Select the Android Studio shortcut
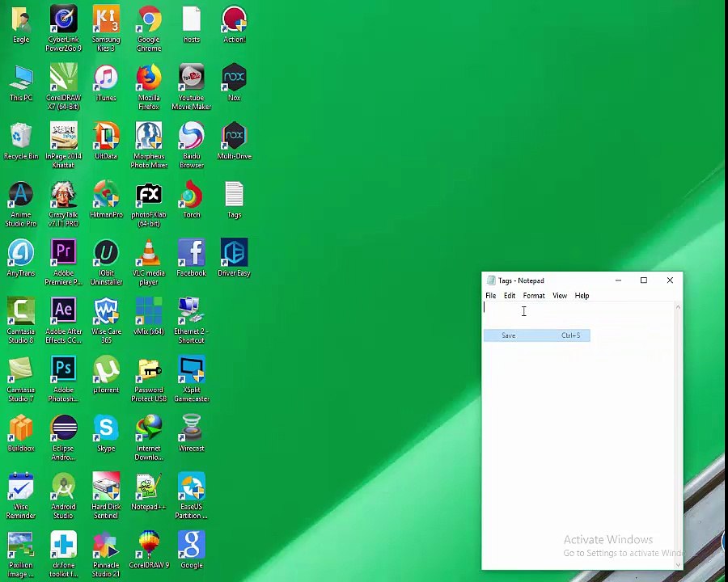The width and height of the screenshot is (728, 582). pyautogui.click(x=64, y=487)
